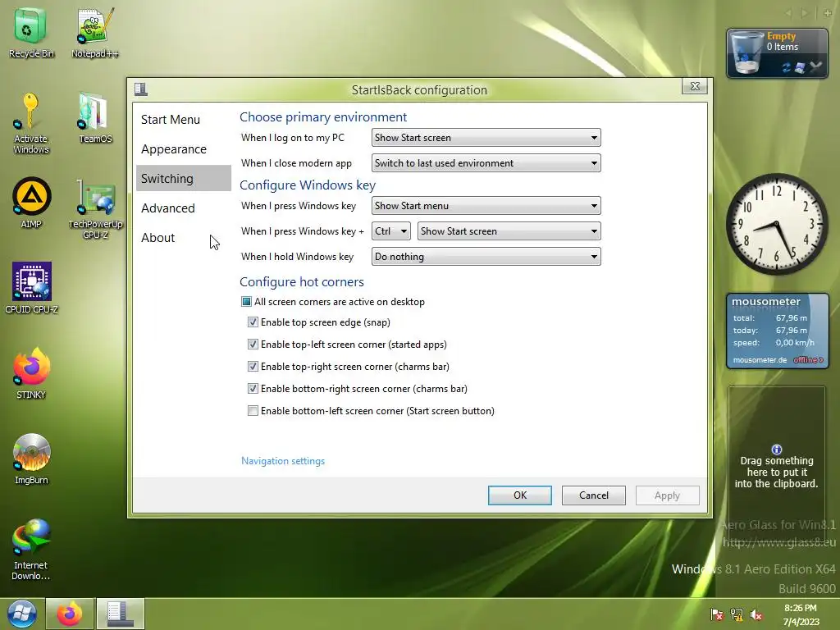
Task: Open the When I press Windows key dropdown
Action: pos(486,206)
